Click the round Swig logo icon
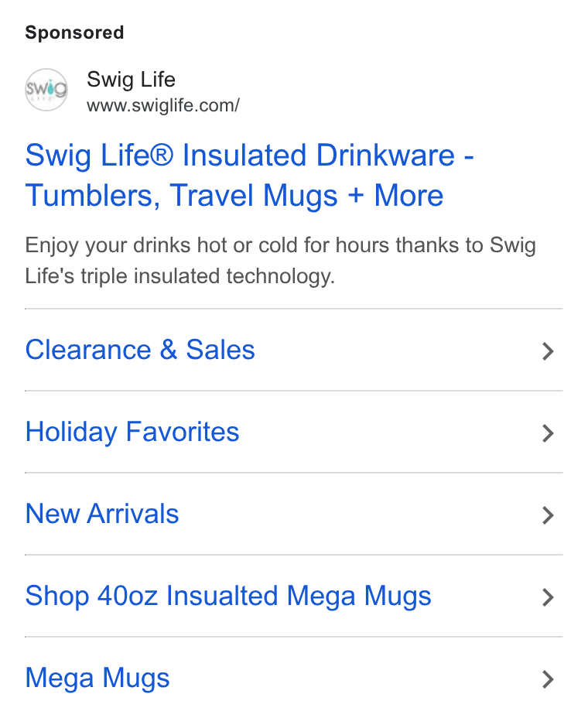This screenshot has width=588, height=718. coord(46,90)
